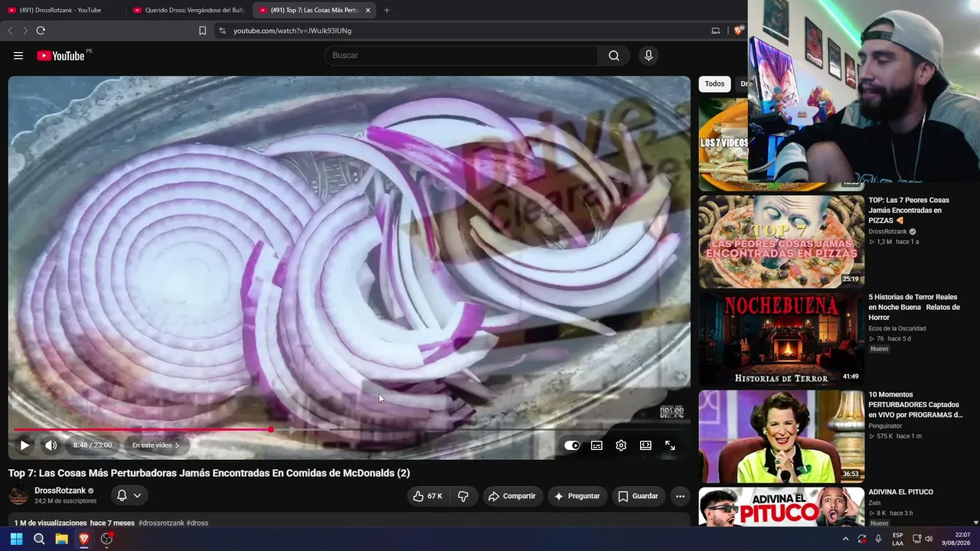The height and width of the screenshot is (551, 980).
Task: Open the system volume tray icon
Action: tap(929, 539)
